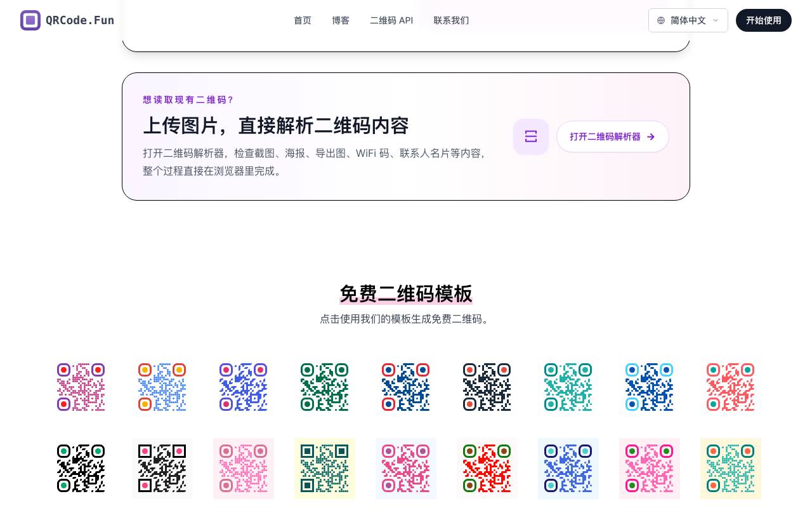Click the subtitle 点击使用我们的模板生成免费二维码。
812x508 pixels.
(406, 319)
